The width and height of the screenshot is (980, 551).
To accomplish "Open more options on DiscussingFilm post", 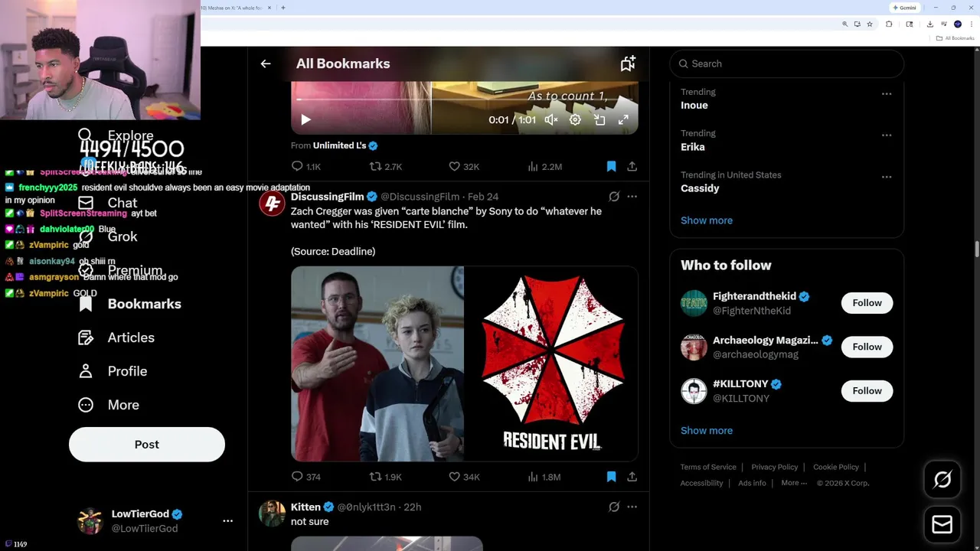I will (632, 197).
